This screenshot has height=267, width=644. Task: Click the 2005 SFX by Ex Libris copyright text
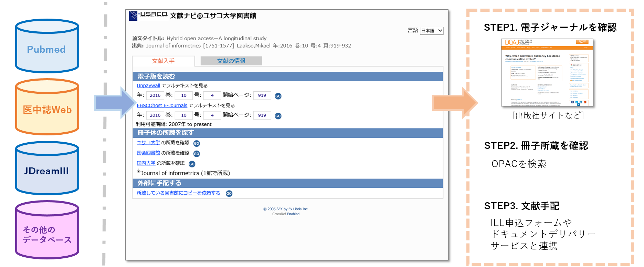pyautogui.click(x=286, y=209)
